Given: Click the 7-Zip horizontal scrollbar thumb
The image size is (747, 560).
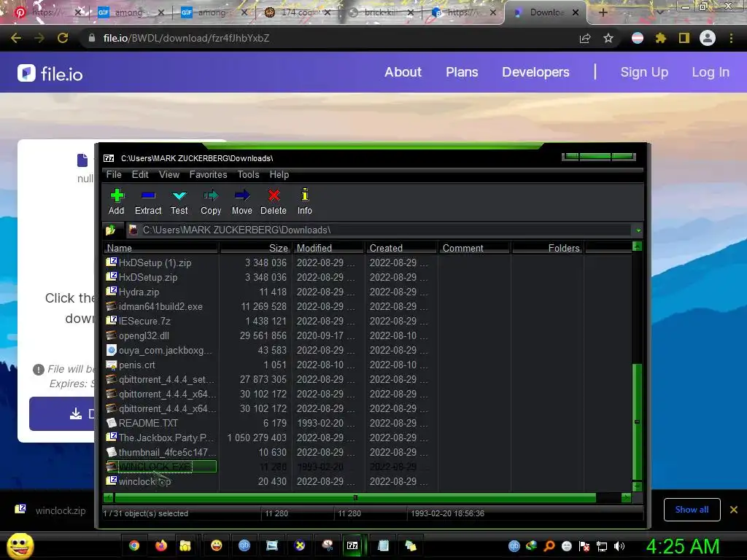Looking at the screenshot, I should pyautogui.click(x=355, y=497).
